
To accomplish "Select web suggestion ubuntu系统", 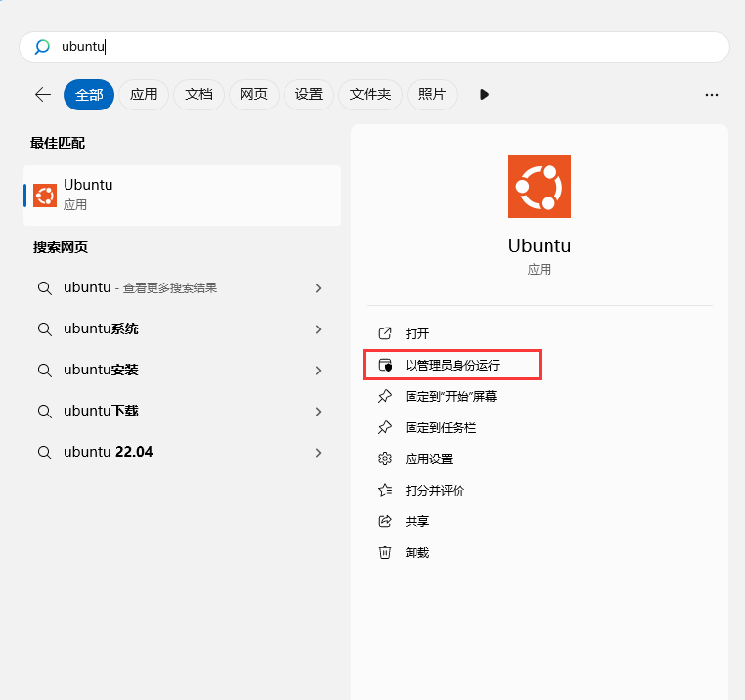I will click(181, 328).
